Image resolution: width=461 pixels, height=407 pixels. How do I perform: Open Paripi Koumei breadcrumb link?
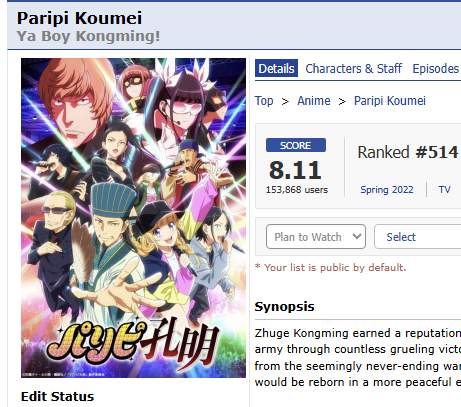390,101
